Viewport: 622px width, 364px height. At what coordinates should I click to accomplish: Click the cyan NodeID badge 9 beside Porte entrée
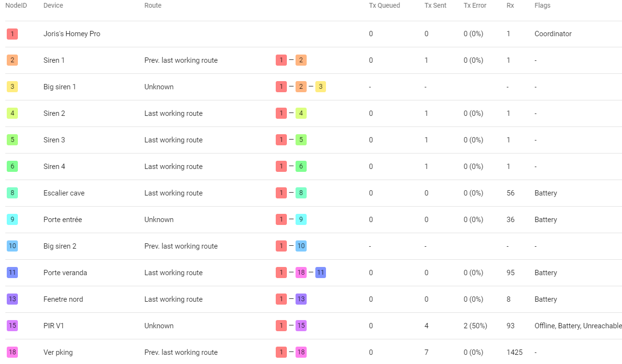point(12,220)
